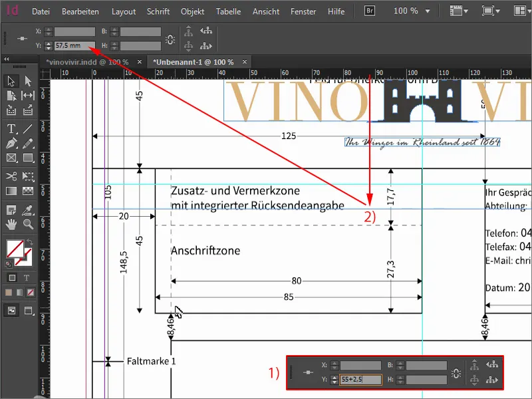Activate the Content Placer tool
Screen dimensions: 532x399
click(x=28, y=110)
